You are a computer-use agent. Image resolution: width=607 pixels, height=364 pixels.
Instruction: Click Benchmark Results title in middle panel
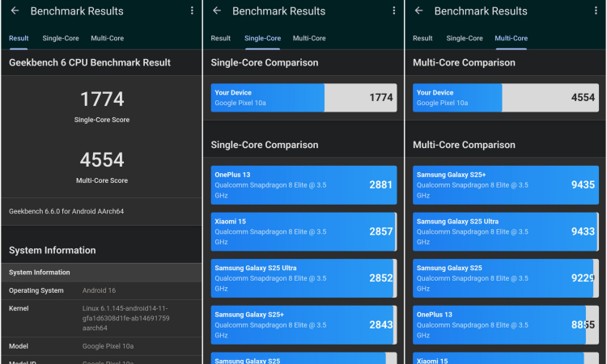coord(278,11)
